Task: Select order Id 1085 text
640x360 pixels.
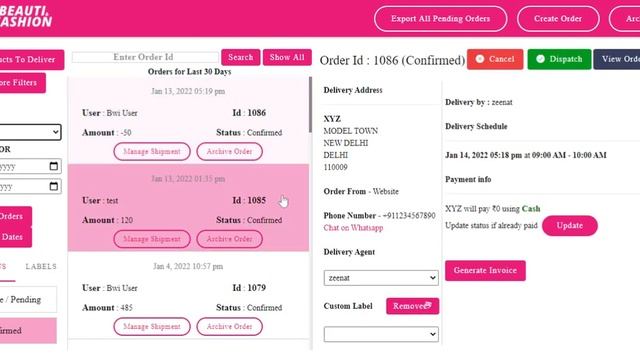Action: (x=249, y=200)
